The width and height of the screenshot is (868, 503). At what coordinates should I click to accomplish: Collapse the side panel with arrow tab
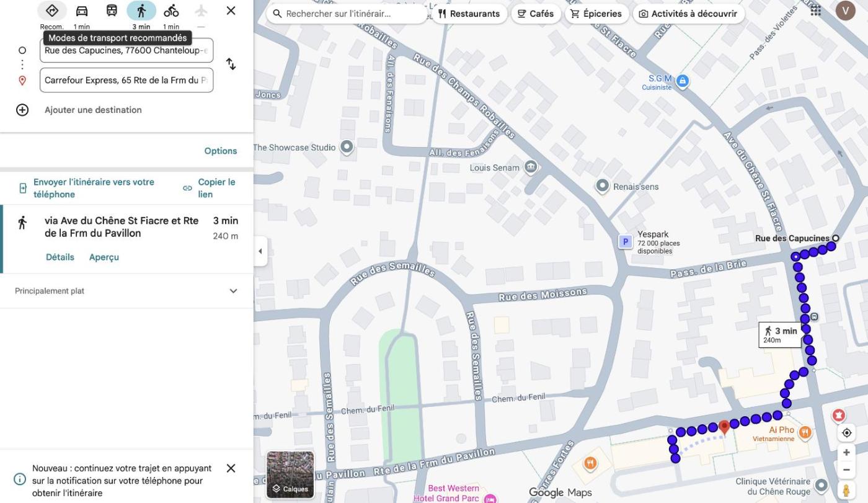pyautogui.click(x=260, y=251)
